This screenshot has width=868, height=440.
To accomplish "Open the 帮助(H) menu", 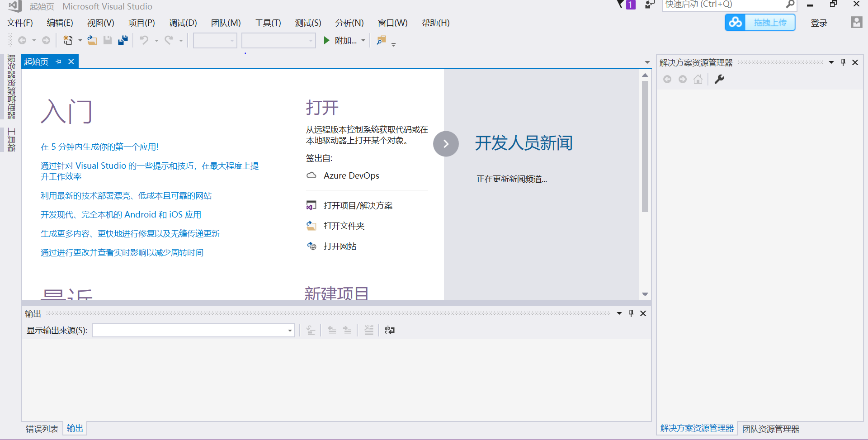I will tap(436, 23).
